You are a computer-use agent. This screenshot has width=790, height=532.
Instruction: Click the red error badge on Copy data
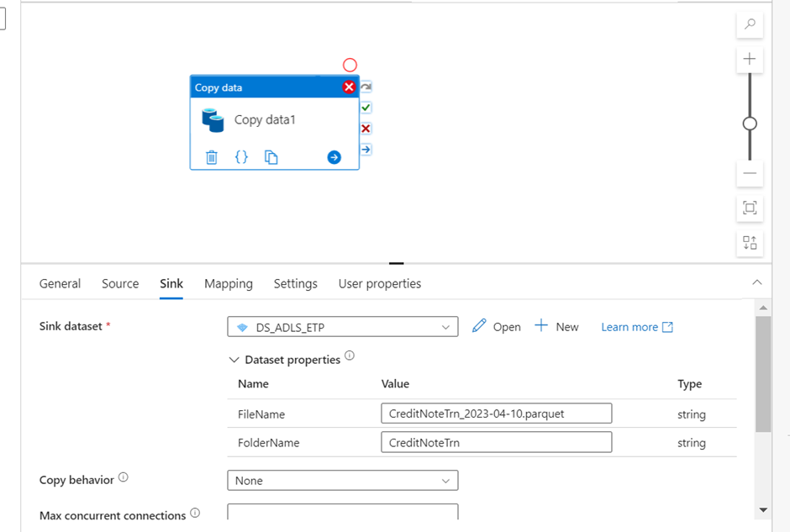pyautogui.click(x=349, y=87)
